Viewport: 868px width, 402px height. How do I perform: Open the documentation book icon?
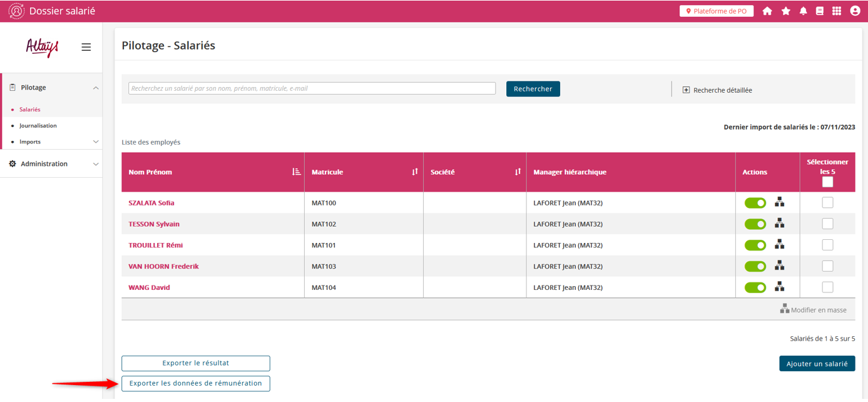820,11
